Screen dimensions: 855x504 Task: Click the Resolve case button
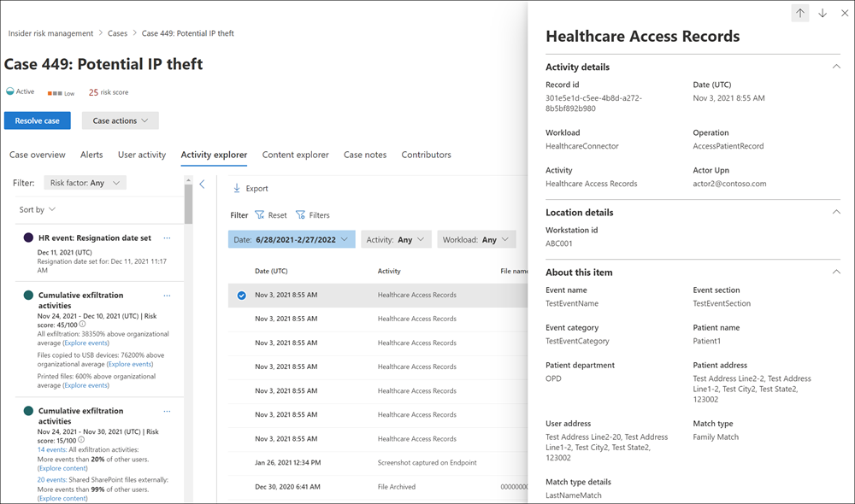coord(38,120)
